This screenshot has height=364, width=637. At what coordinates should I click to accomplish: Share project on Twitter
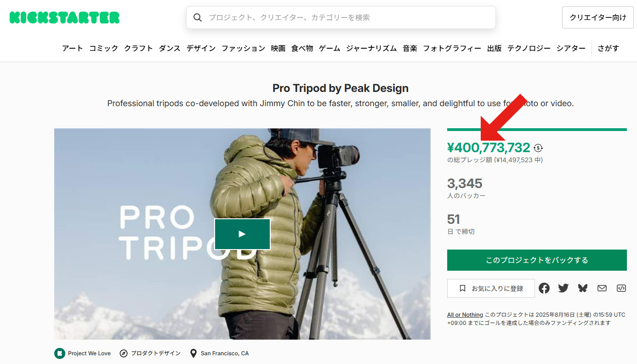click(x=563, y=288)
